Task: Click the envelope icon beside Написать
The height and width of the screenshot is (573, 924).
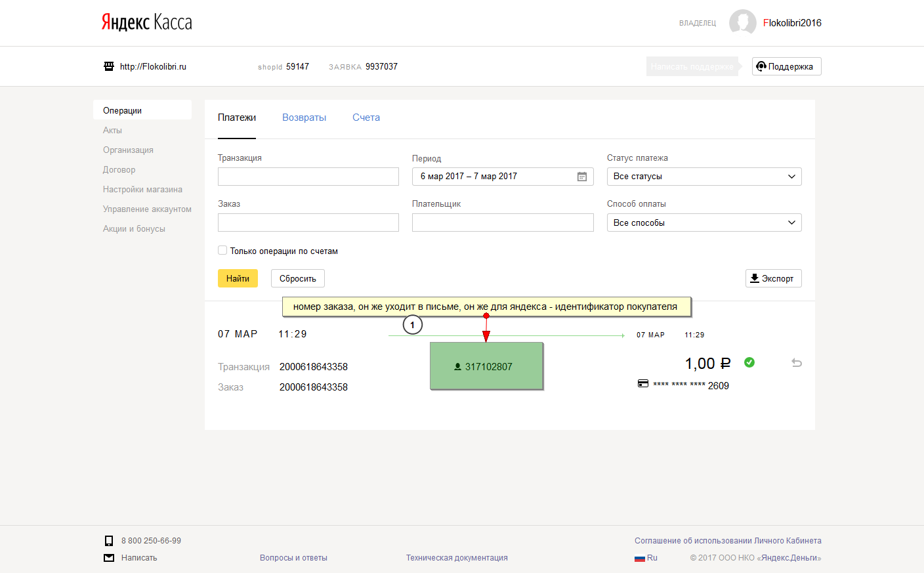Action: [x=109, y=558]
